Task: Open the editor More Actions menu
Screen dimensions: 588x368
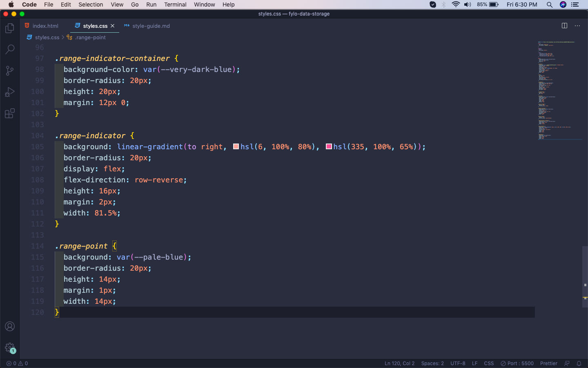Action: click(577, 26)
